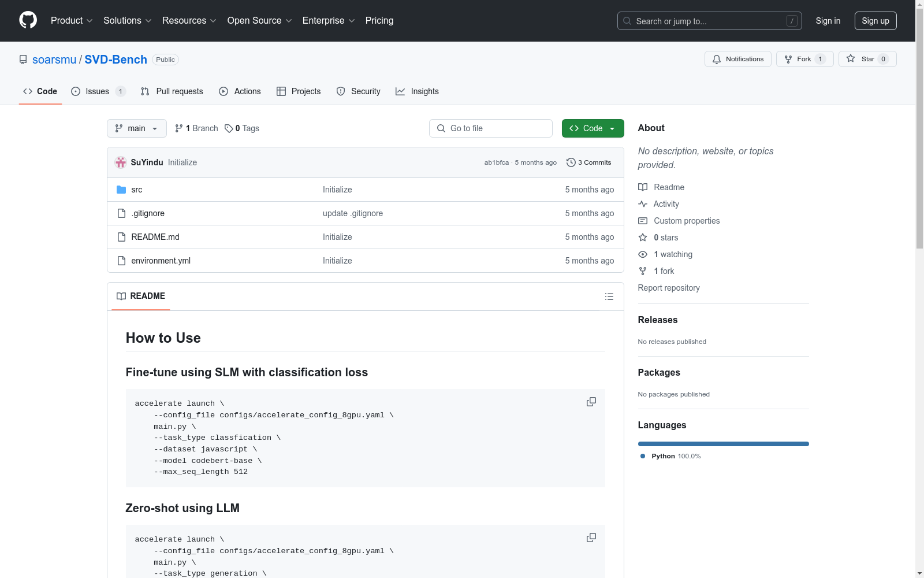Click the star icon next to 0 stars
Viewport: 924px width, 578px height.
pyautogui.click(x=643, y=238)
